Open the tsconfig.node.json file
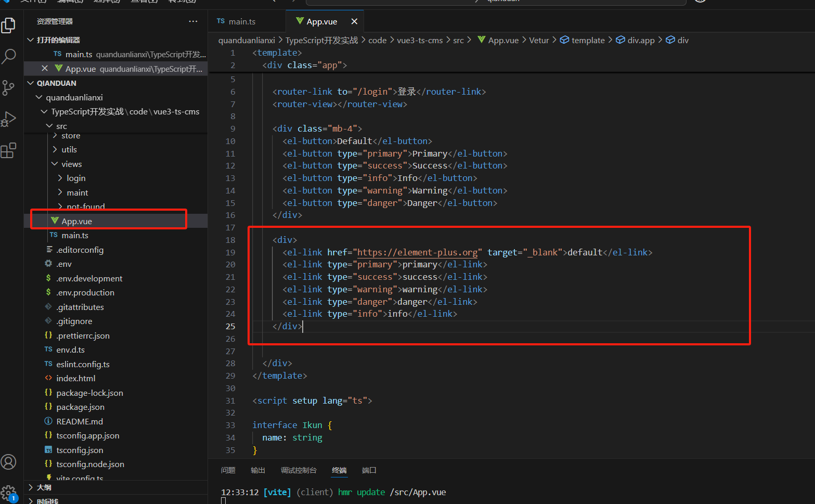 pos(115,464)
